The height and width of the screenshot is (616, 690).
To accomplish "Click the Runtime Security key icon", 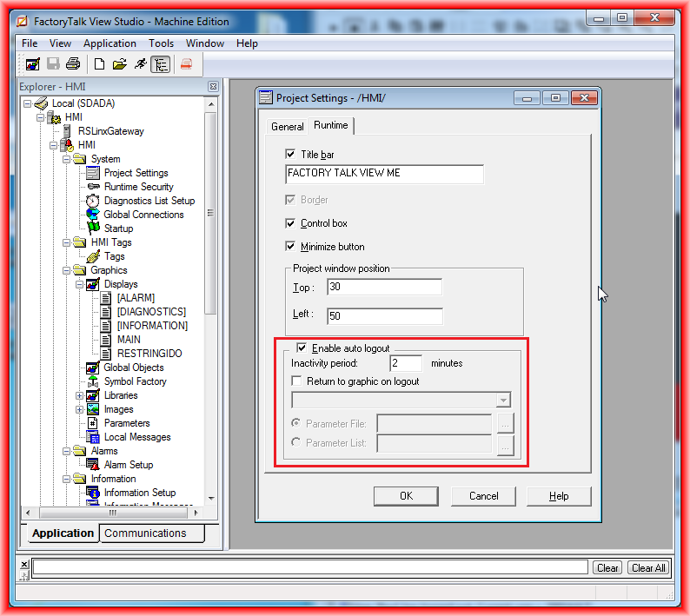I will (x=93, y=187).
